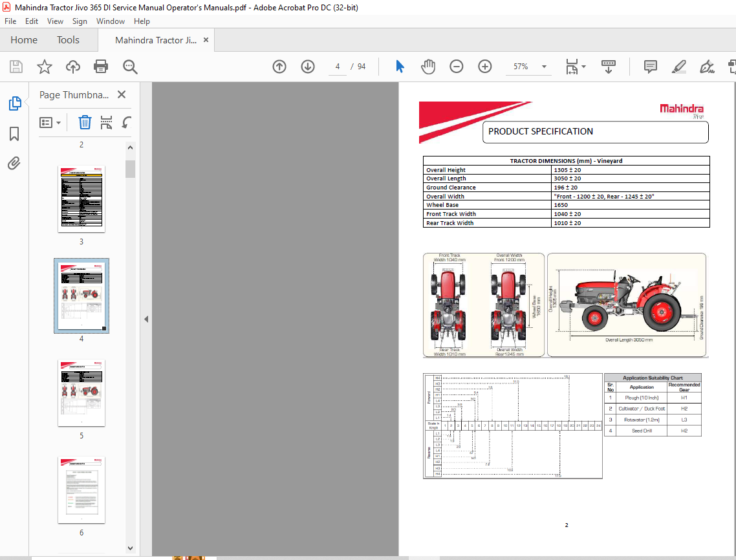Screen dimensions: 736x560
Task: Open the zoom level 57% dropdown
Action: pos(544,67)
